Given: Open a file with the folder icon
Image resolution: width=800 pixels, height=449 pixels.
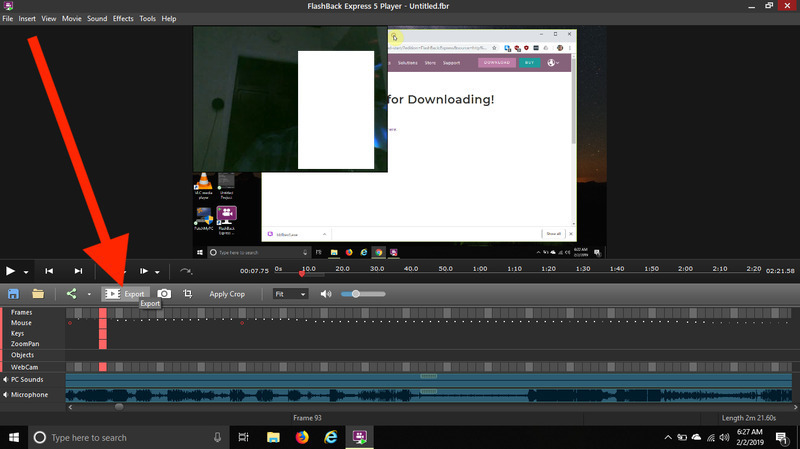Looking at the screenshot, I should [x=38, y=294].
